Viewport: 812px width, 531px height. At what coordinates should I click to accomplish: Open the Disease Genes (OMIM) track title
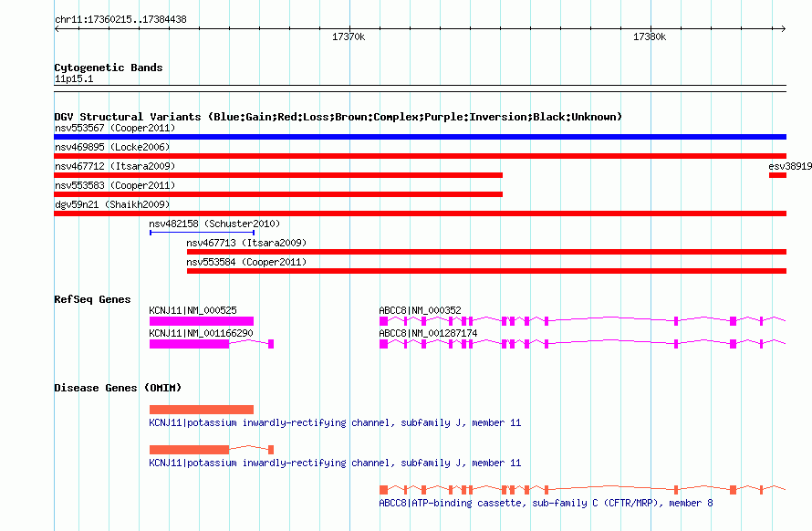(118, 388)
